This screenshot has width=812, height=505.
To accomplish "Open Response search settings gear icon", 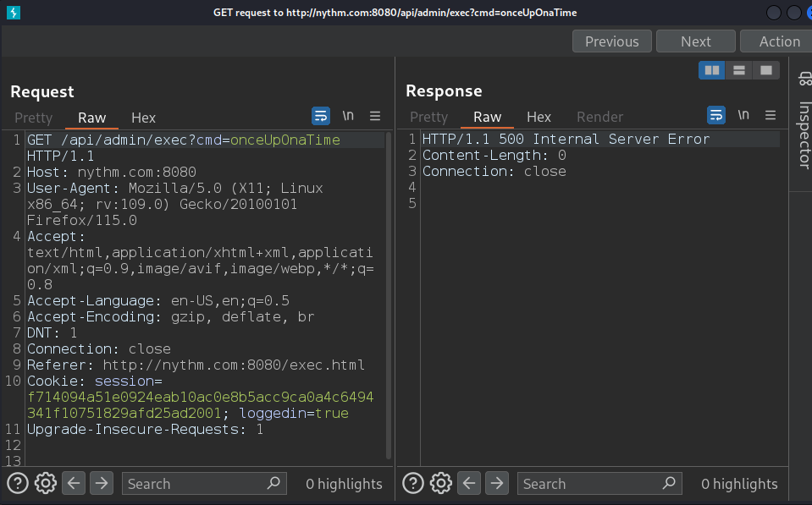I will point(441,483).
